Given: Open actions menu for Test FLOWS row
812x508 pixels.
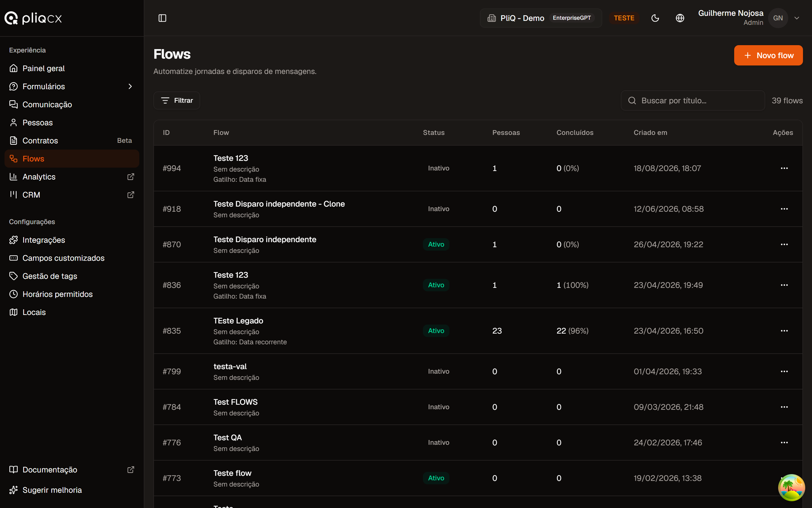Looking at the screenshot, I should coord(784,407).
